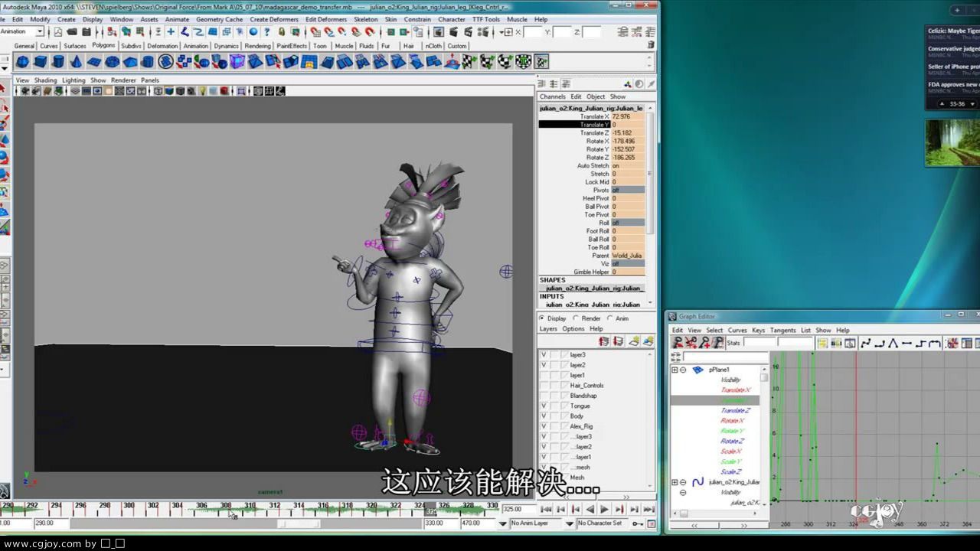The height and width of the screenshot is (551, 980).
Task: Click the auto keyframe key icon
Action: (638, 523)
